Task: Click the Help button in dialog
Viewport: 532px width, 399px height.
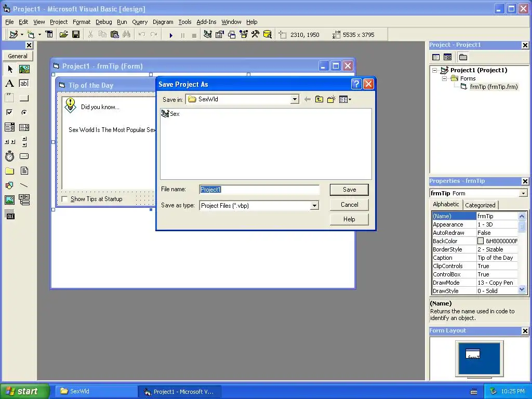Action: click(349, 219)
